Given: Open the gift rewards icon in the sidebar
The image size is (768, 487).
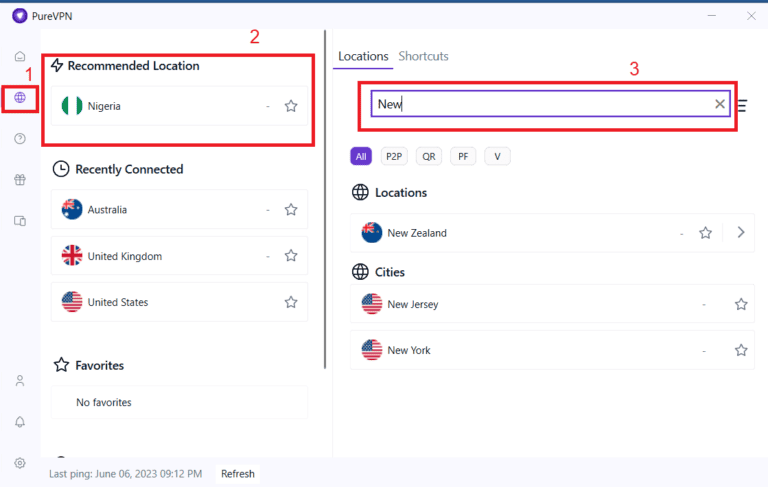Looking at the screenshot, I should tap(20, 180).
